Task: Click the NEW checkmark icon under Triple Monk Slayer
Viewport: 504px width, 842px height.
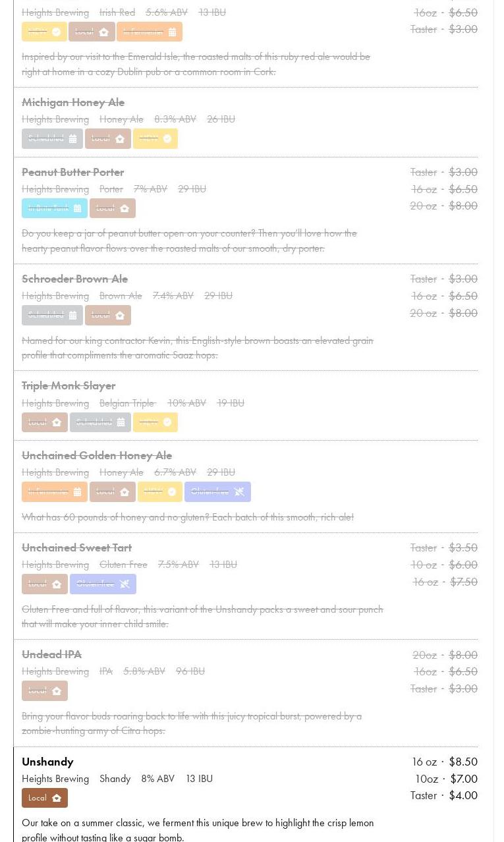Action: click(167, 422)
